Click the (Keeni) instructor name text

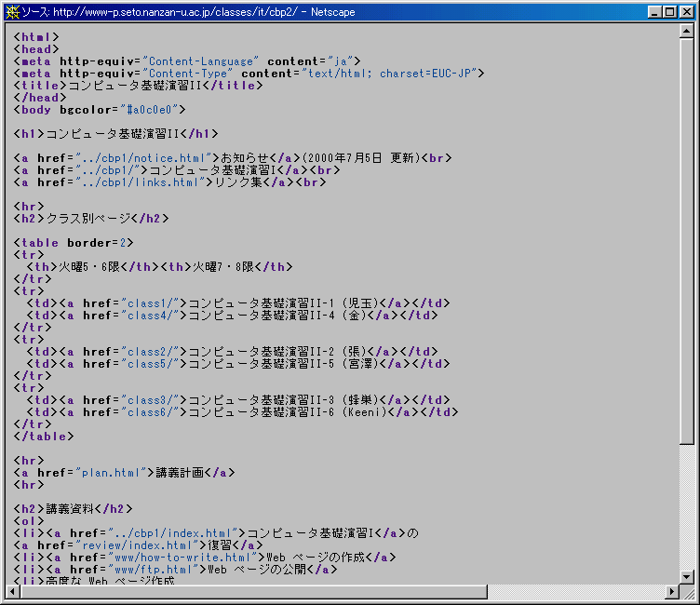[x=365, y=411]
